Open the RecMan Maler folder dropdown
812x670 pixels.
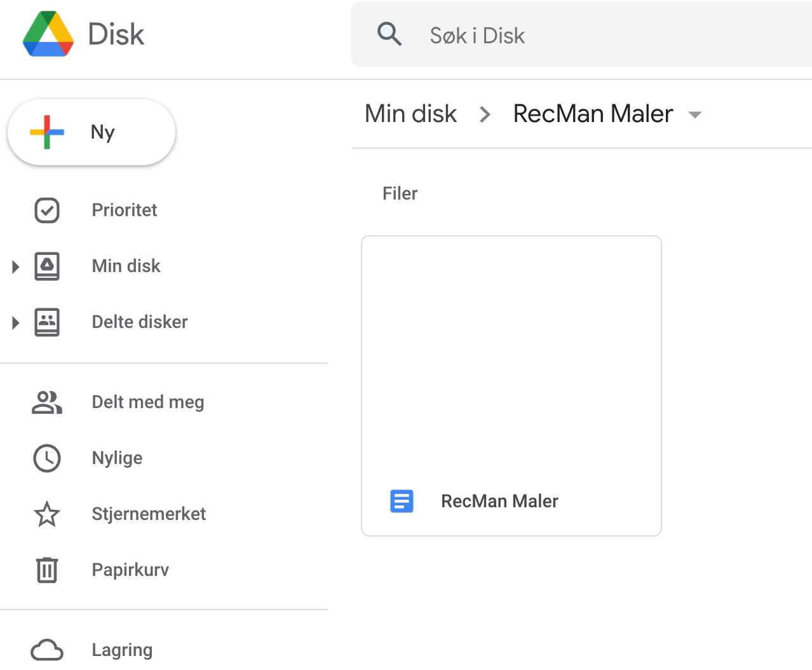(695, 115)
